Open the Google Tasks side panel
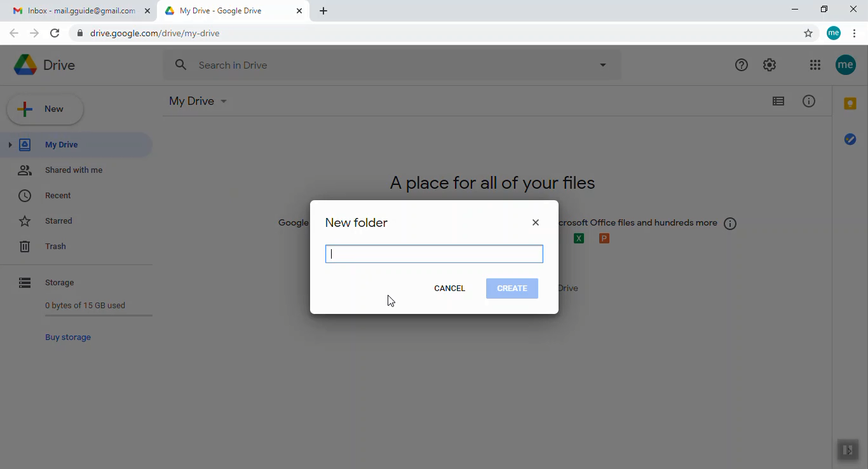 [850, 139]
